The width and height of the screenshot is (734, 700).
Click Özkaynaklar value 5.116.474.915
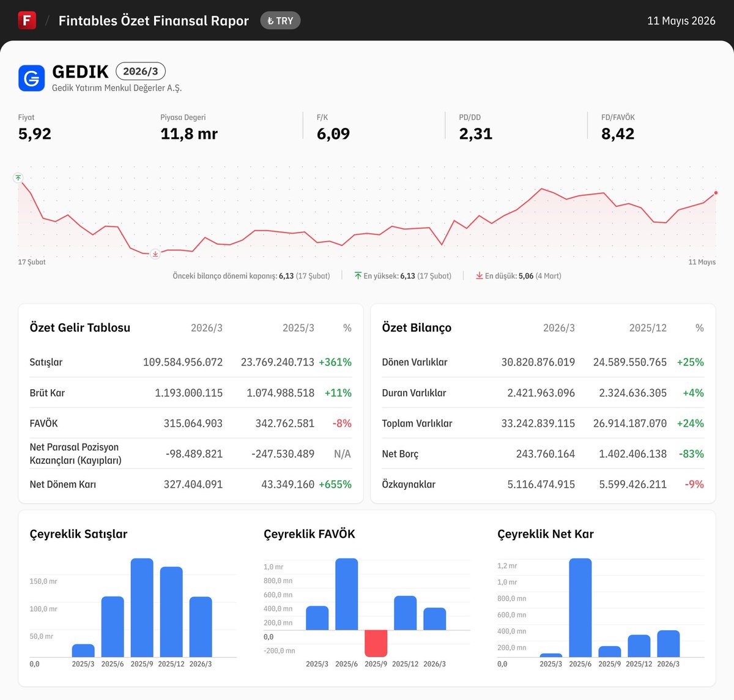tap(541, 485)
